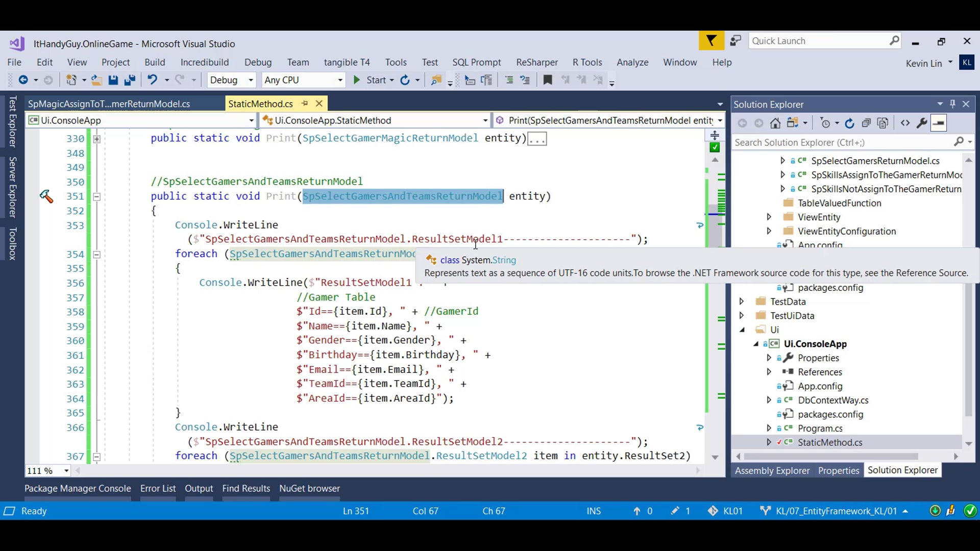Refresh Solution Explorer with the refresh icon
This screenshot has width=980, height=551.
849,123
